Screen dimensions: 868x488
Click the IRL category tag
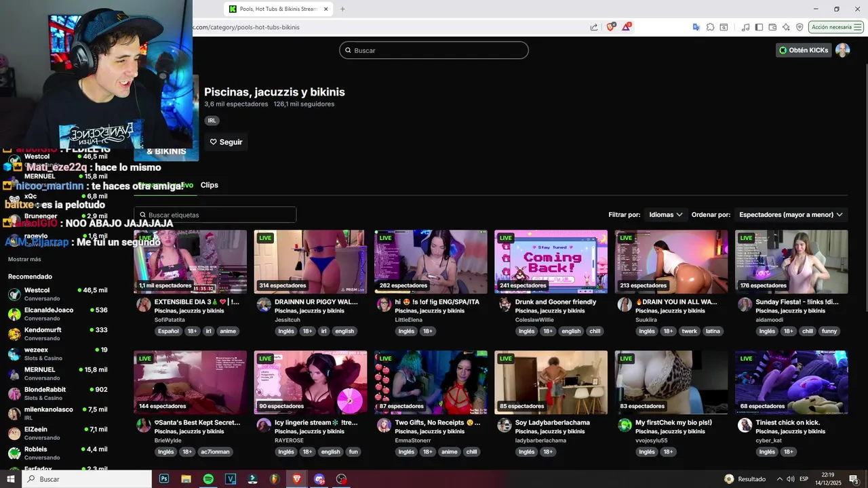[212, 121]
